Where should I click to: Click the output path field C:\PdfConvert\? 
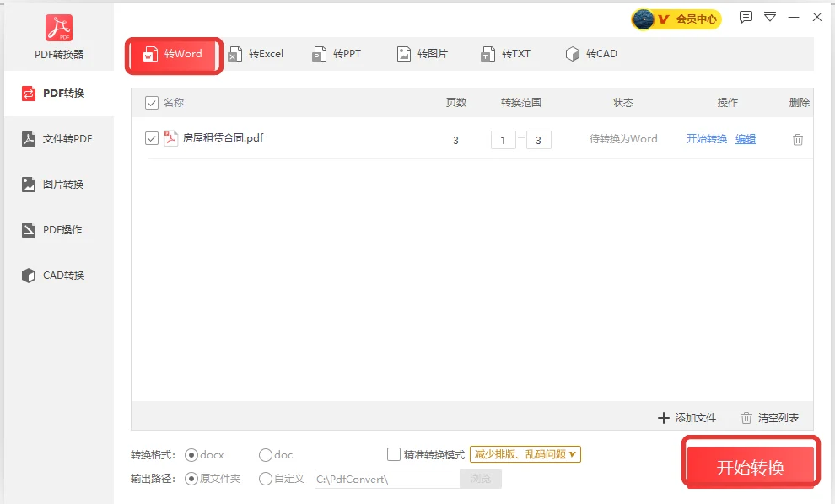pyautogui.click(x=387, y=479)
